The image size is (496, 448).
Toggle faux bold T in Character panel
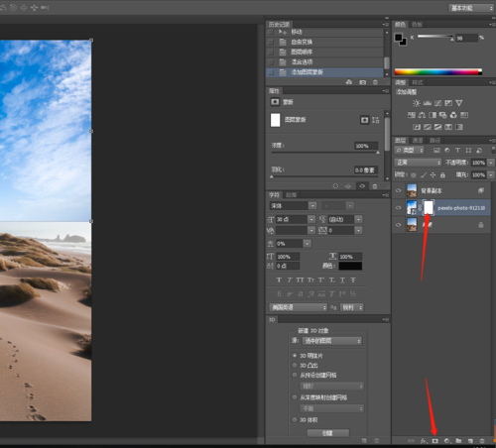point(279,280)
